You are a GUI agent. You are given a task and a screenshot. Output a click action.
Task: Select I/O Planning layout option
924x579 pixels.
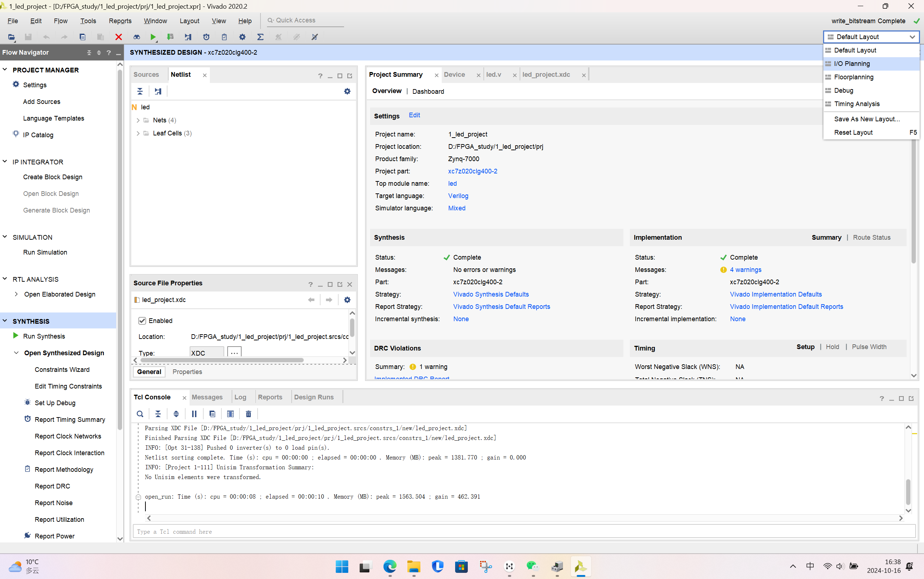tap(852, 64)
